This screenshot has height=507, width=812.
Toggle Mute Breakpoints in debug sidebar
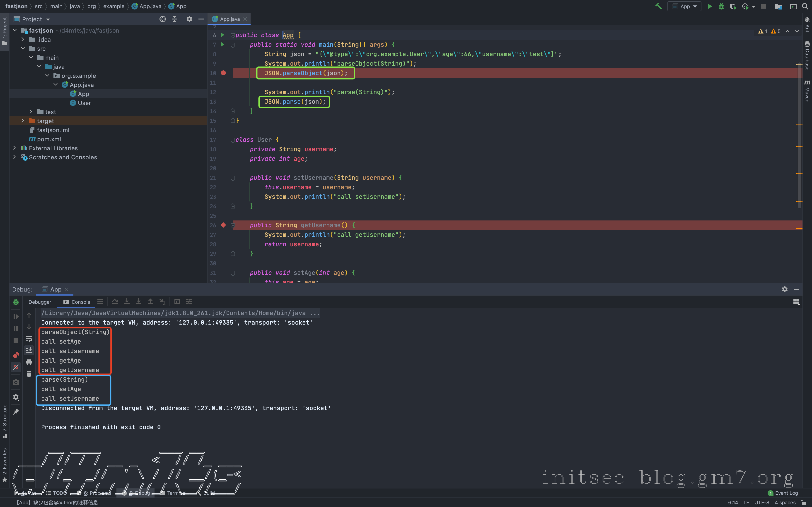16,367
